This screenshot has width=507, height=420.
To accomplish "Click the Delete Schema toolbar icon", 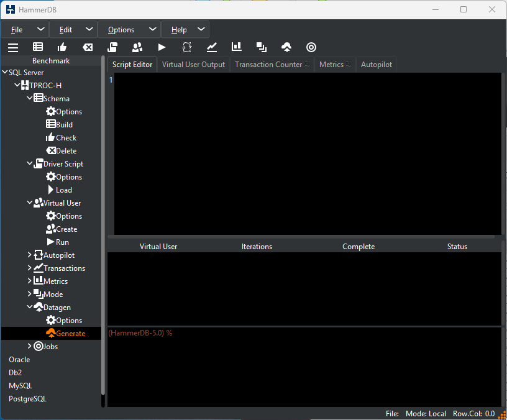I will point(88,47).
